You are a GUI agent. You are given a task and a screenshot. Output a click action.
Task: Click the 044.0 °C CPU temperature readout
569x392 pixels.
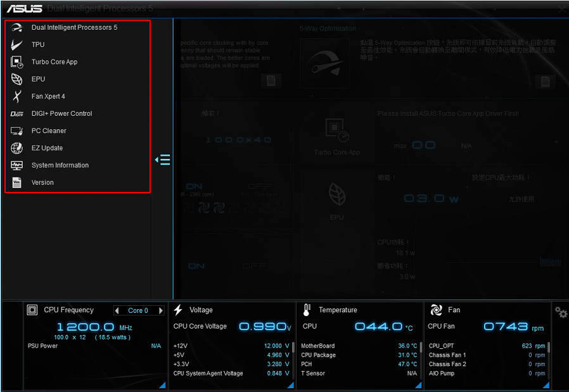coord(384,327)
